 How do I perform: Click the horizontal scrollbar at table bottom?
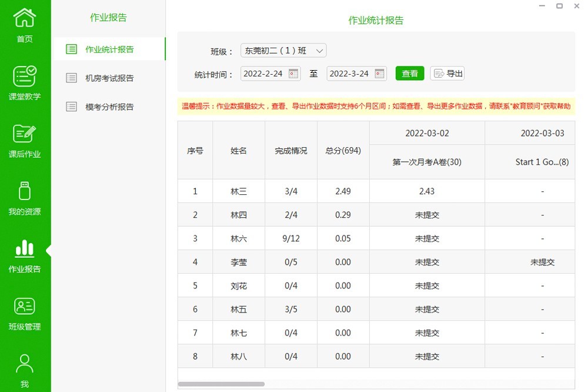(222, 384)
